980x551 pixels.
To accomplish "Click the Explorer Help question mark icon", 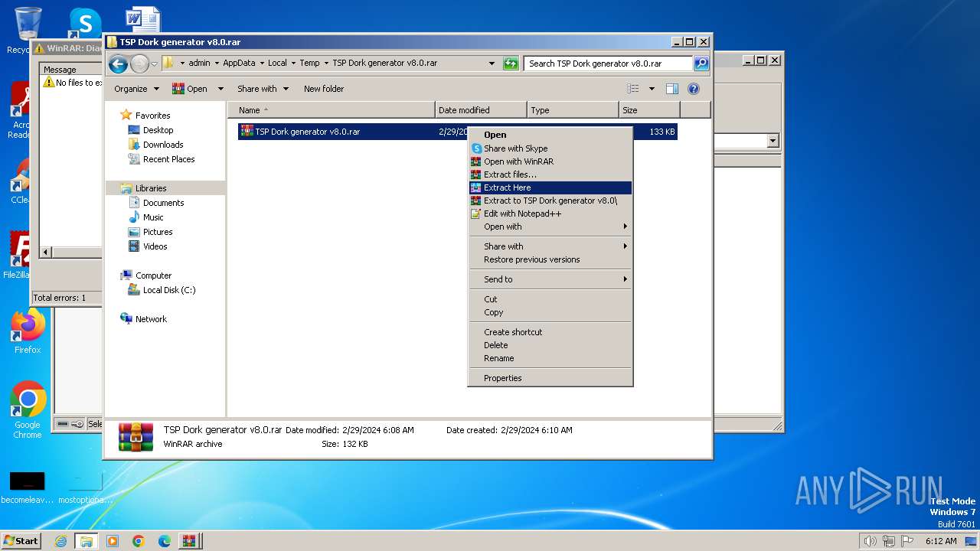I will (694, 89).
